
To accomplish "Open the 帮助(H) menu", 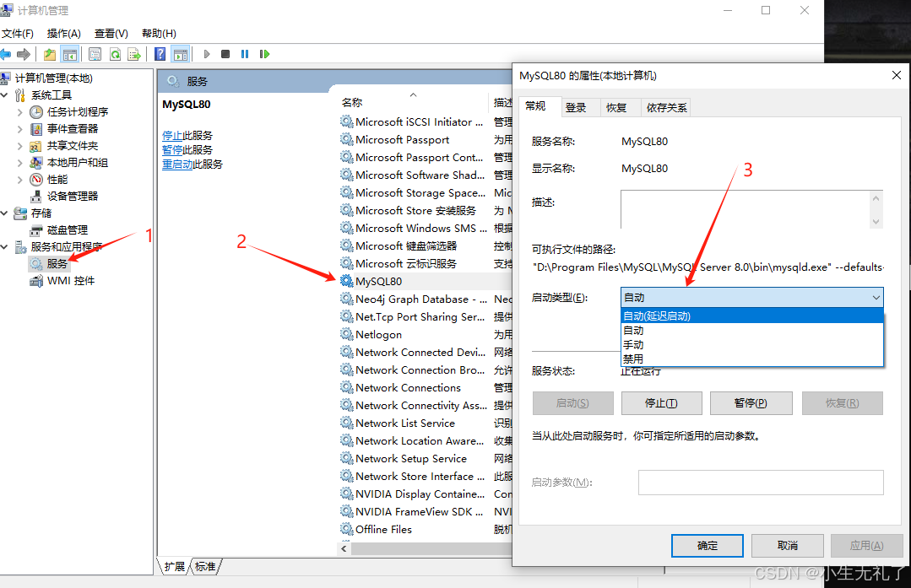I will 159,33.
